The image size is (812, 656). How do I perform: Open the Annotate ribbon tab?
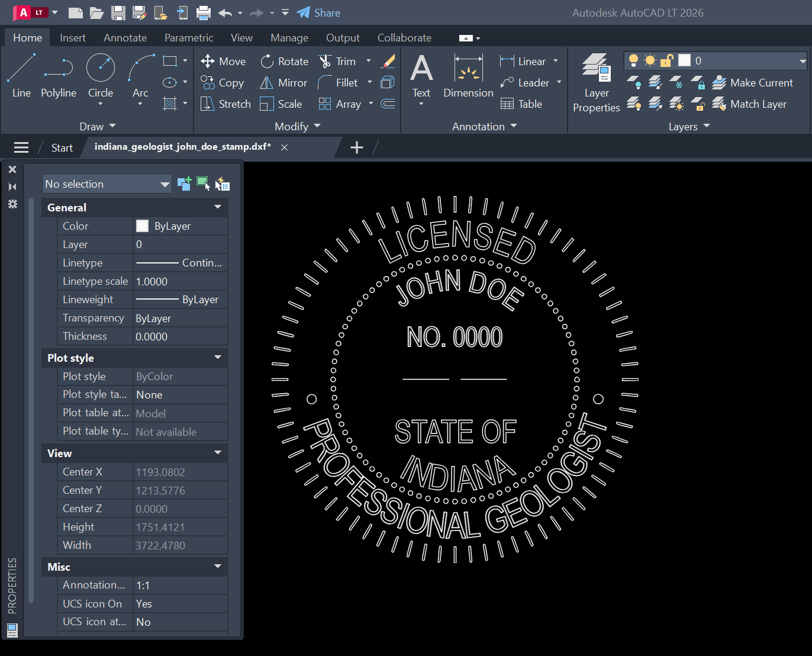(125, 38)
